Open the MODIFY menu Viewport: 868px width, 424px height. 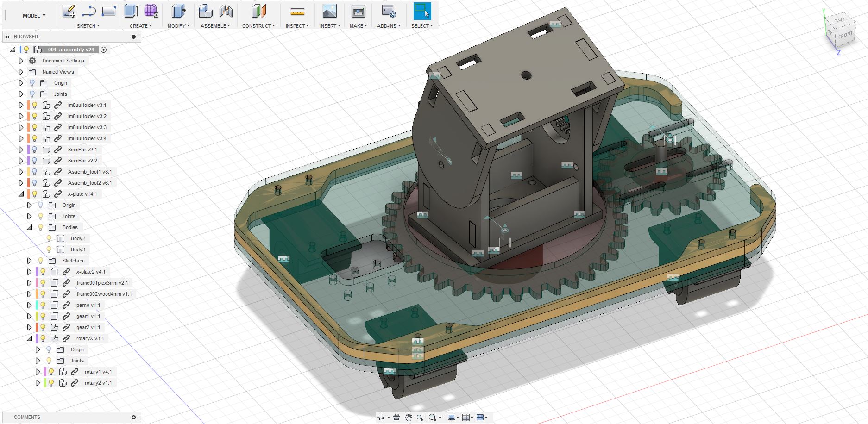tap(179, 26)
